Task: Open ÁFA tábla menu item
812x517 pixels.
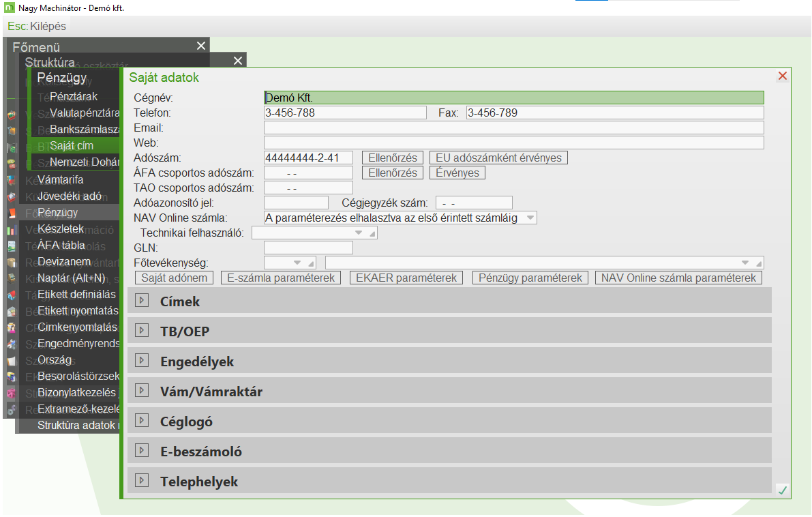Action: pos(61,245)
